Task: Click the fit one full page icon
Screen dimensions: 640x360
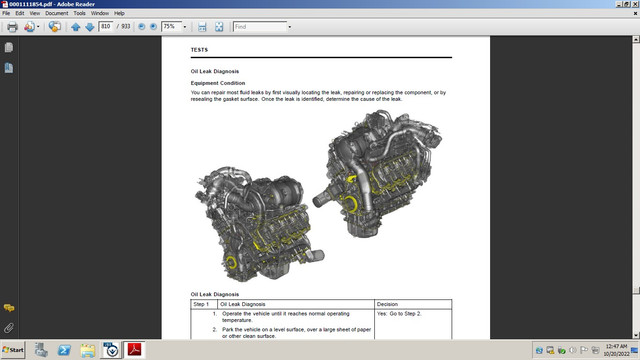Action: click(219, 27)
